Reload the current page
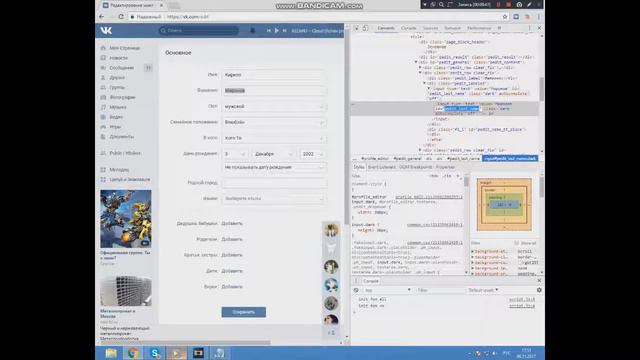The image size is (640, 360). click(121, 17)
